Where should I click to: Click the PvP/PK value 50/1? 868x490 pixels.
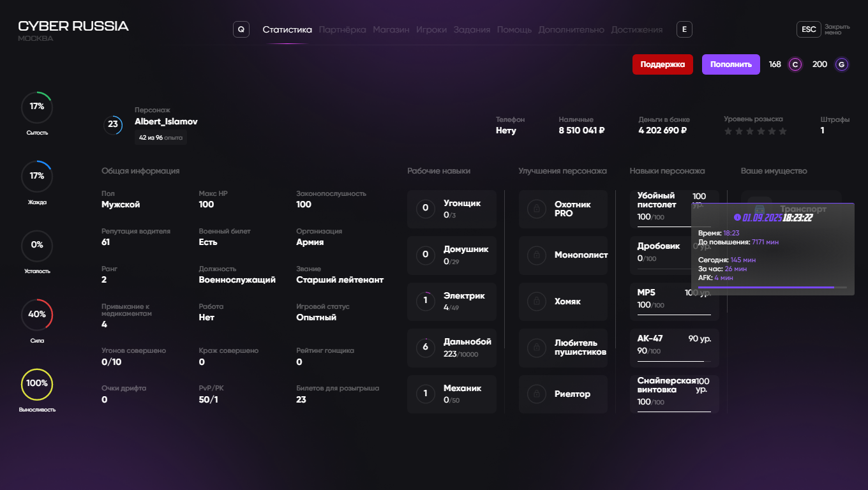tap(209, 399)
